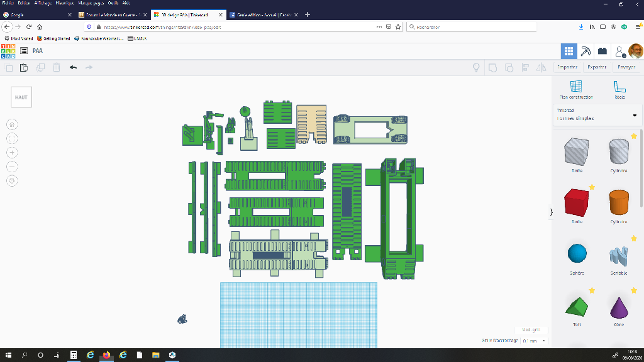
Task: Click the Zoom out minus icon
Action: coord(12,167)
